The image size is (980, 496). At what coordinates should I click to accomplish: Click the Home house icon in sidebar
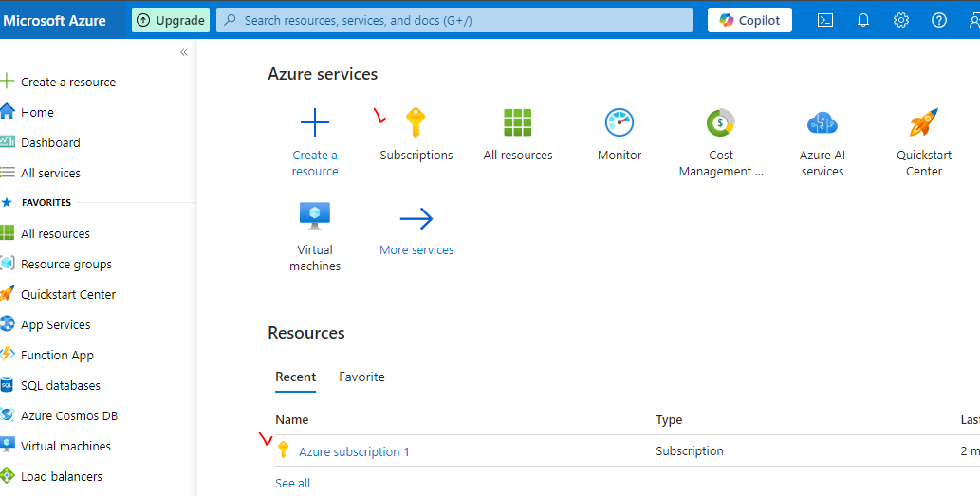click(7, 112)
